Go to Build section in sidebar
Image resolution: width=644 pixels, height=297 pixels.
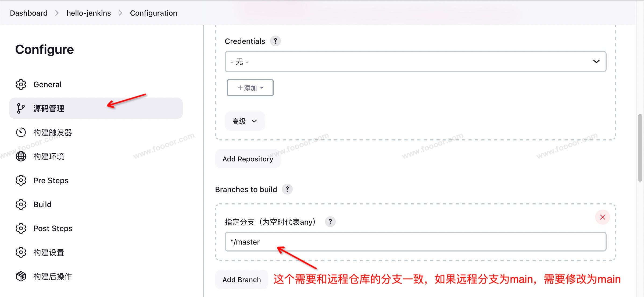[42, 204]
